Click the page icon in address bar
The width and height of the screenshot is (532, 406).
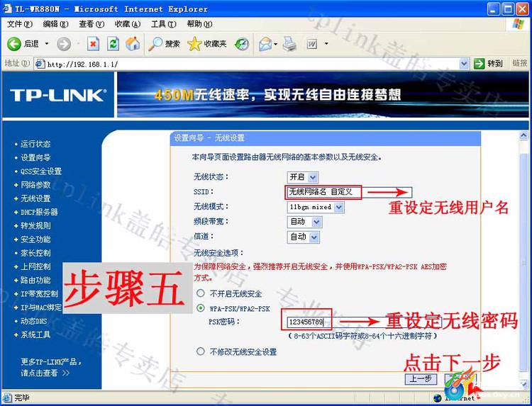coord(40,64)
